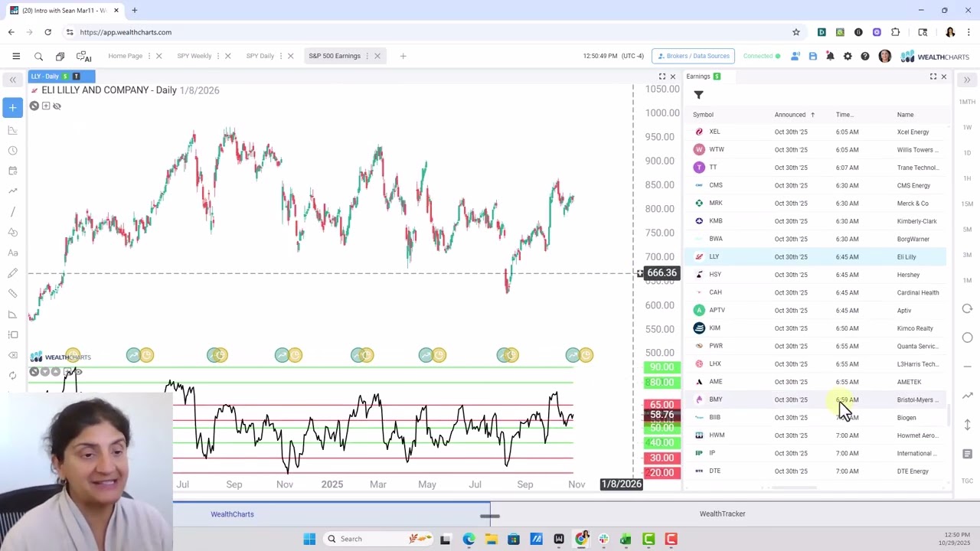
Task: Open options menu for S&P 500 Earnings tab
Action: pyautogui.click(x=367, y=56)
